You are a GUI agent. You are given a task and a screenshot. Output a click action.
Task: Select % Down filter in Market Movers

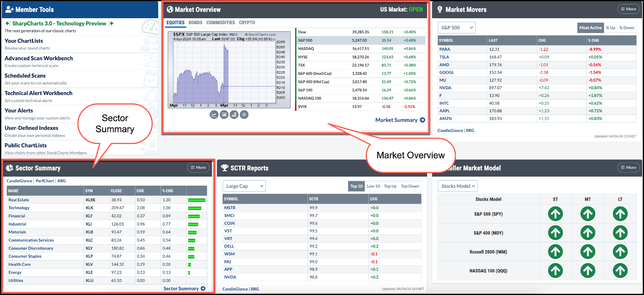tap(627, 28)
